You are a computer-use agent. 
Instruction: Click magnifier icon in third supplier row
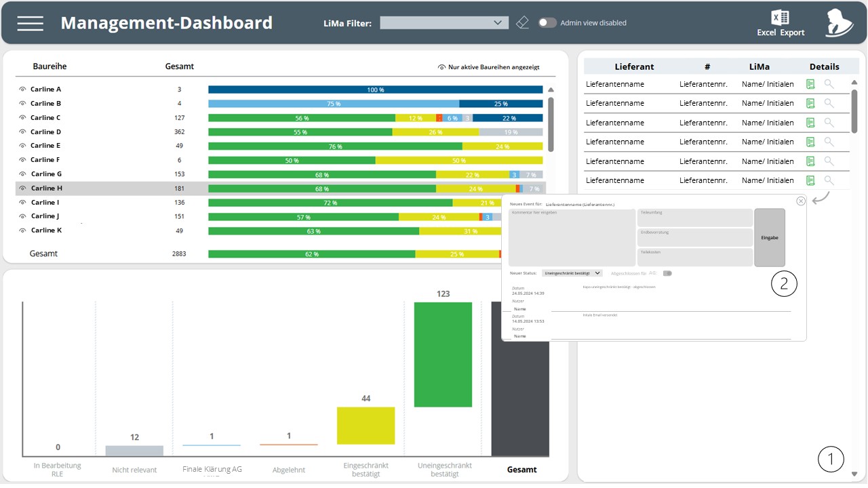pos(829,123)
